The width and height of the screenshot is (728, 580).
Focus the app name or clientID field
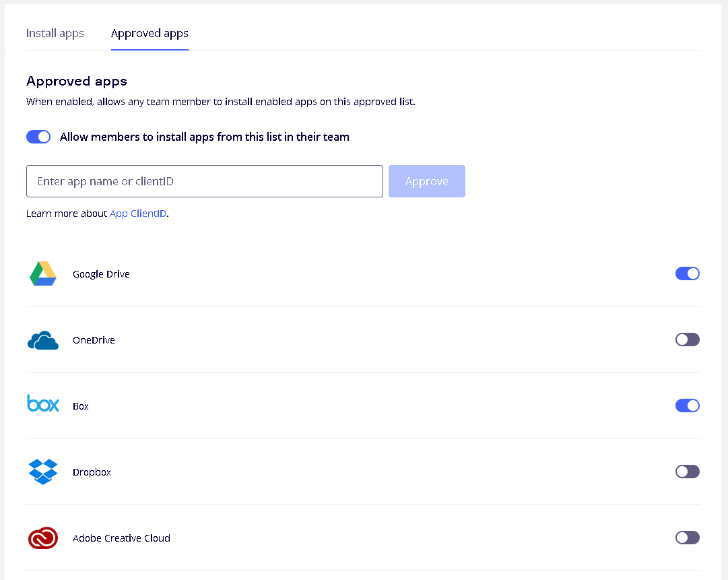(x=205, y=181)
